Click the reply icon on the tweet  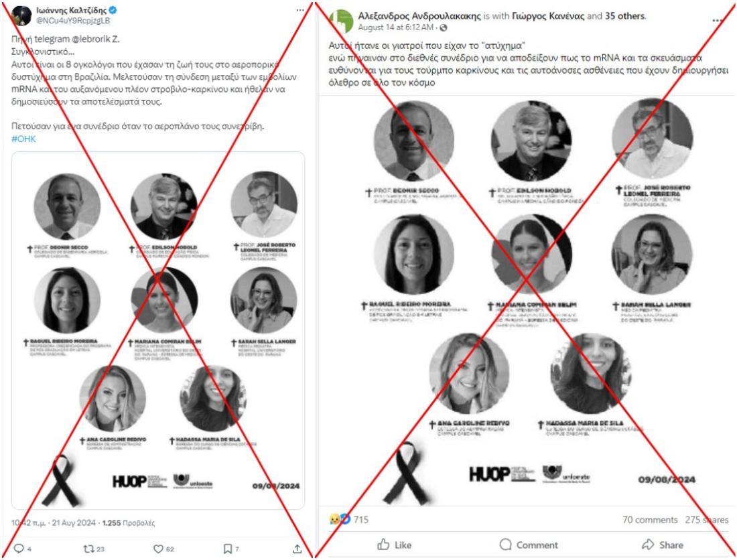19,548
